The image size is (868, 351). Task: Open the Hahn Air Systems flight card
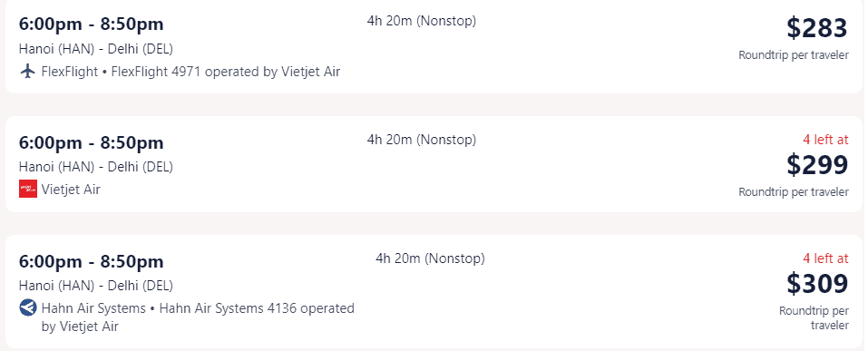pos(434,292)
